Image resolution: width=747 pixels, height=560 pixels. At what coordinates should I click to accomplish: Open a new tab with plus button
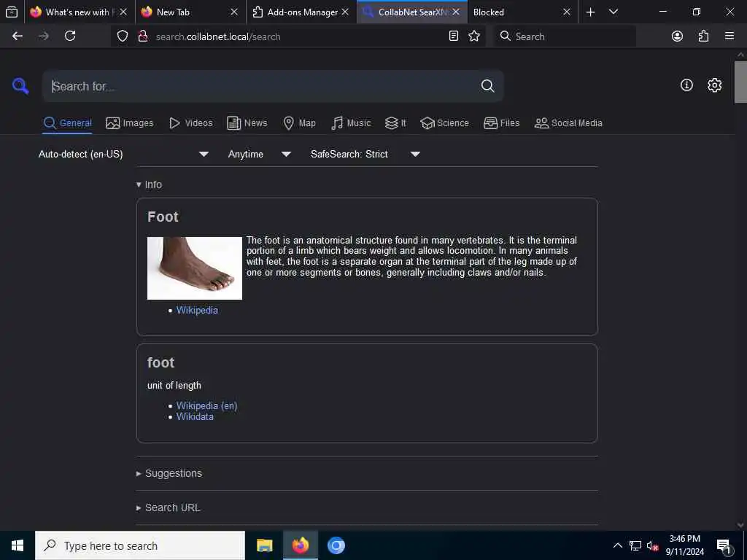pyautogui.click(x=590, y=12)
